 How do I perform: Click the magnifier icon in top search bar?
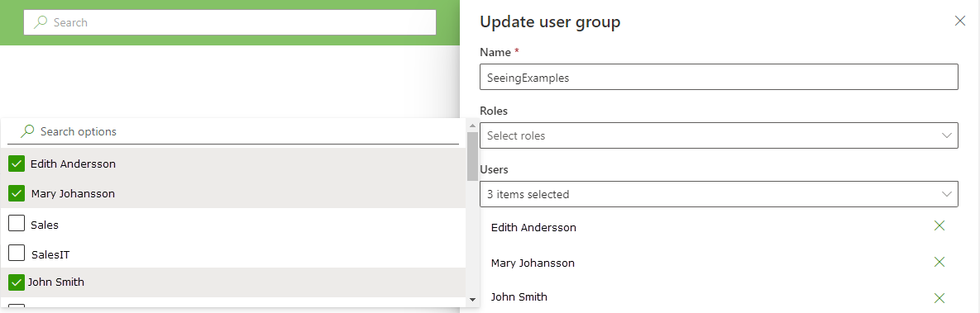click(41, 22)
